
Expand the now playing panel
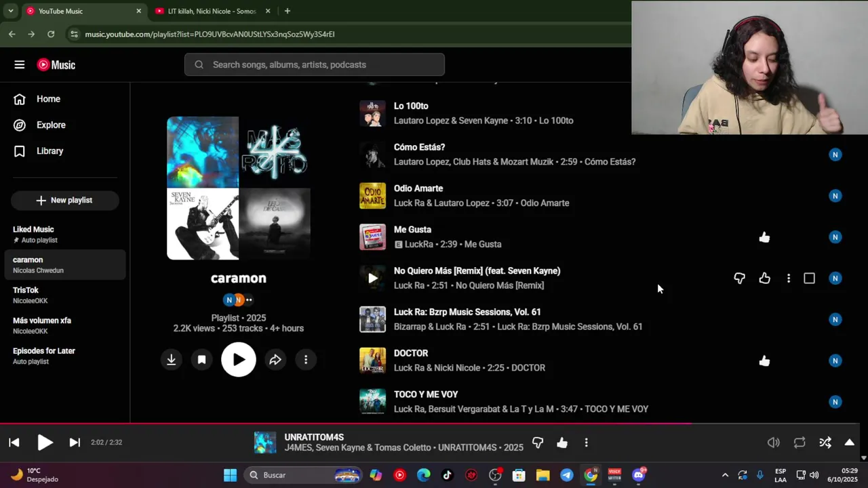tap(849, 443)
